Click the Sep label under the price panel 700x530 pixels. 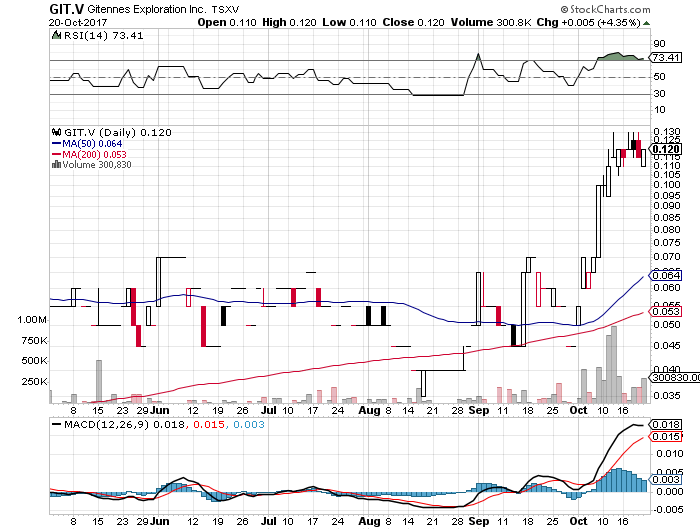tap(479, 410)
